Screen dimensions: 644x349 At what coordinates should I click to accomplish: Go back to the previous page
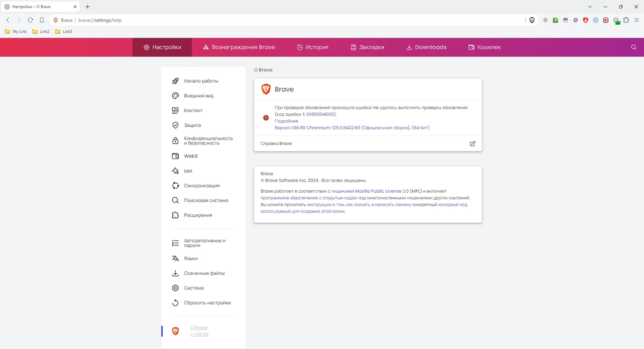tap(8, 20)
